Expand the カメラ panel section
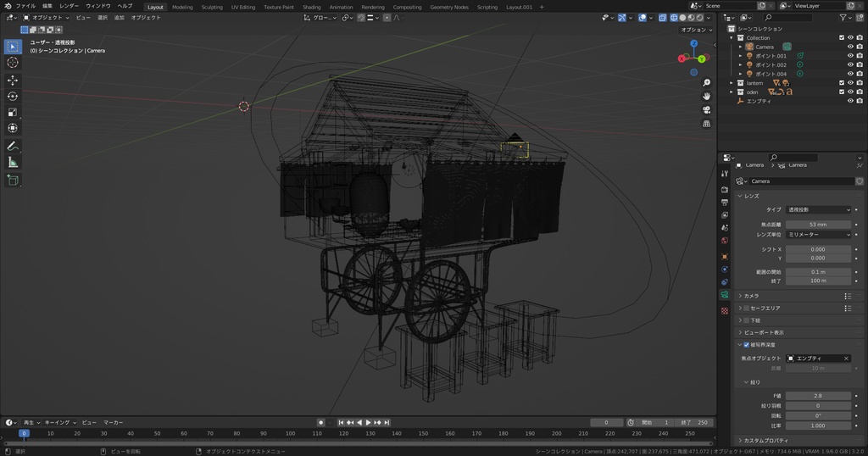Screen dimensions: 868x456 [x=751, y=296]
